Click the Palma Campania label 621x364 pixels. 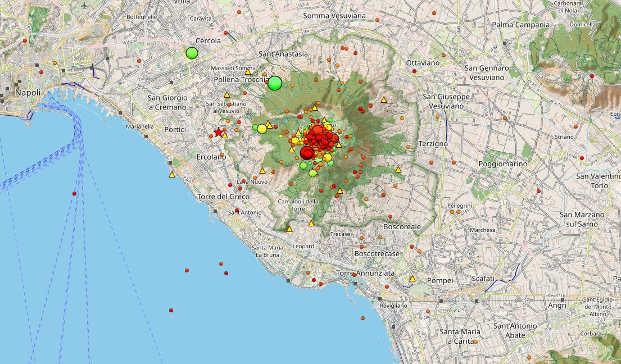pos(520,25)
